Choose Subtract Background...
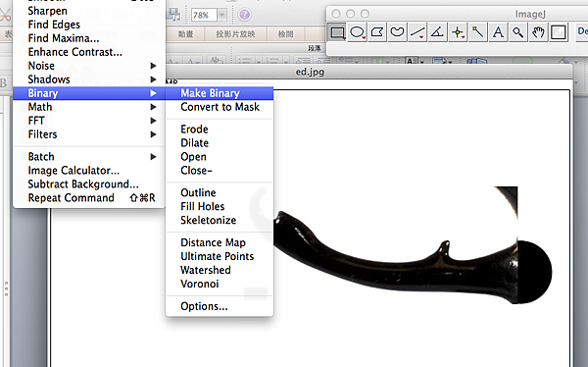 (x=89, y=184)
